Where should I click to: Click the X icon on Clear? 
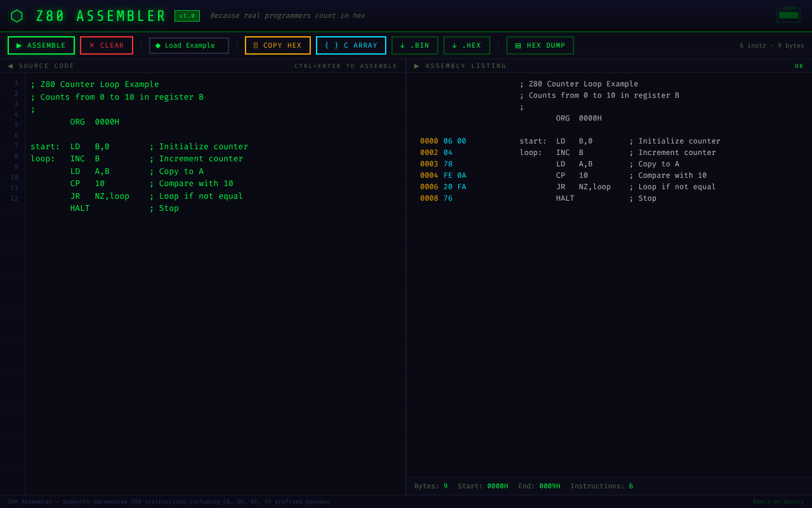pos(91,46)
